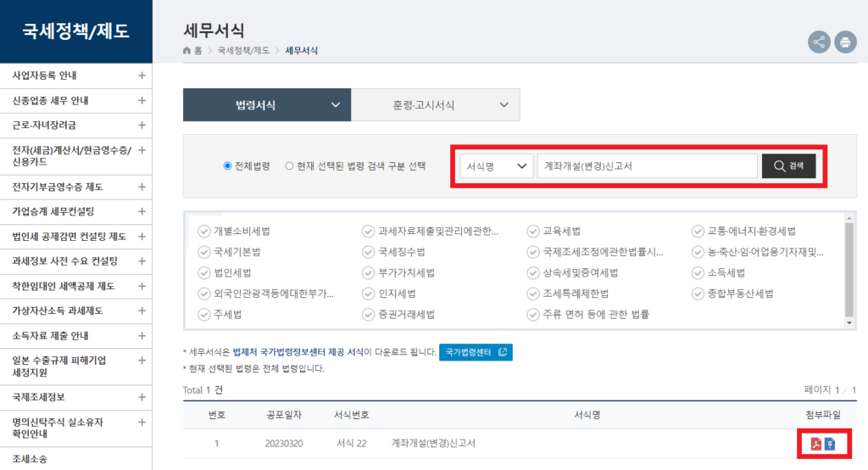
Task: Expand 사업자등록 안내 plus icon
Action: click(142, 76)
